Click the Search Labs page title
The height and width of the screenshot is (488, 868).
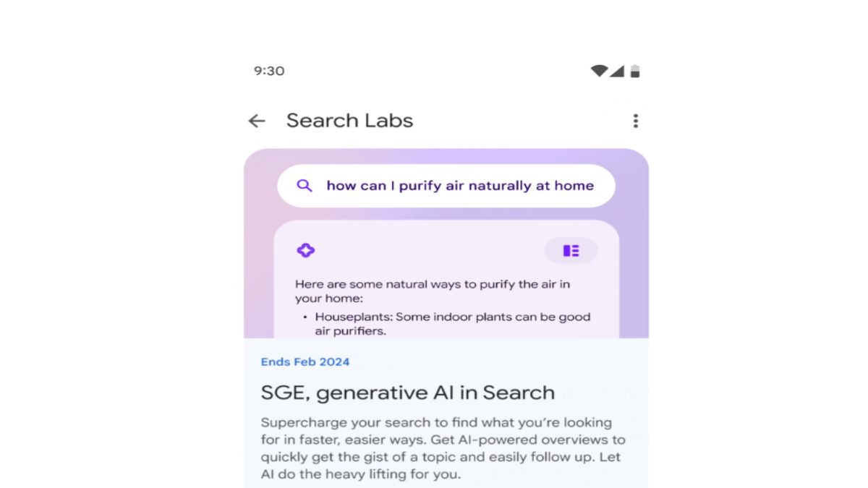point(349,121)
